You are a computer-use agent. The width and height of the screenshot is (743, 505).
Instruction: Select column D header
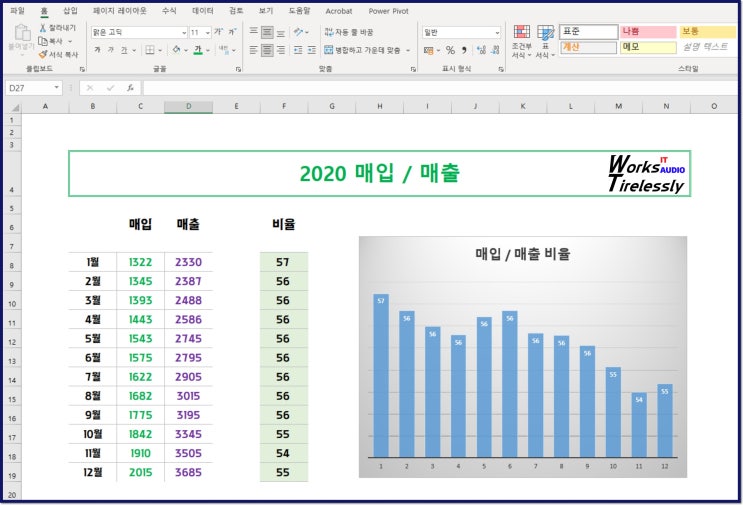point(188,107)
